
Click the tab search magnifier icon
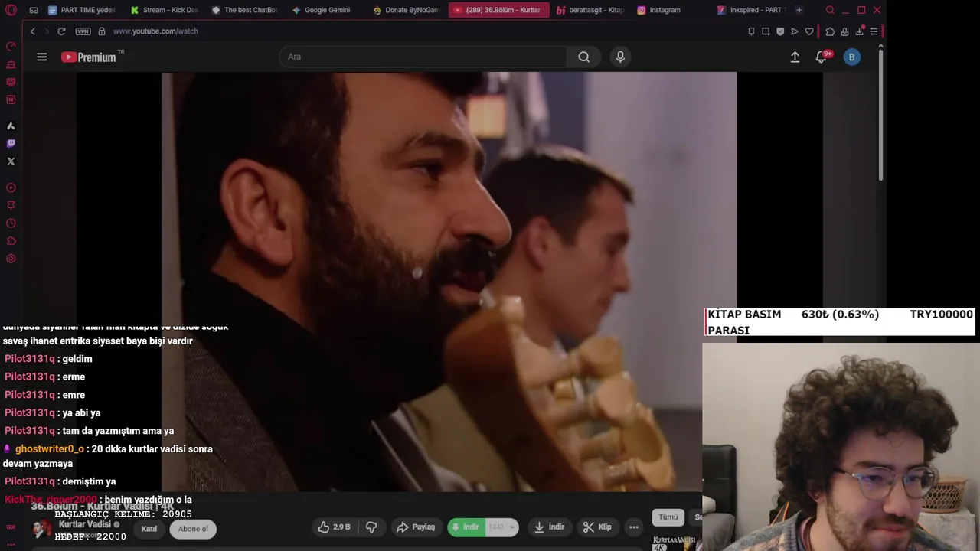pos(830,10)
